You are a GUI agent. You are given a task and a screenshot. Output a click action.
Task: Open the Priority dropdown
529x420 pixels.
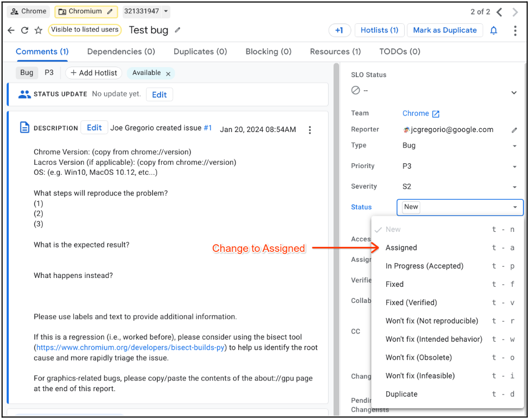point(515,166)
